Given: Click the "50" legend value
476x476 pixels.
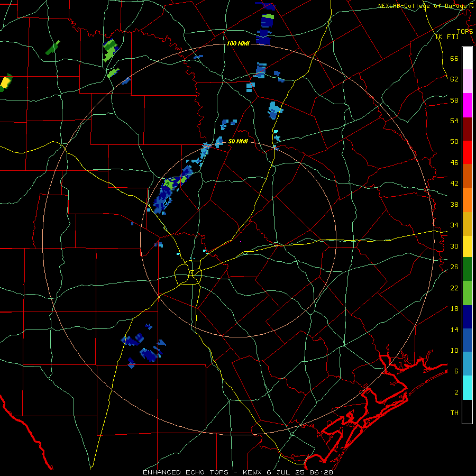Looking at the screenshot, I should pos(454,141).
